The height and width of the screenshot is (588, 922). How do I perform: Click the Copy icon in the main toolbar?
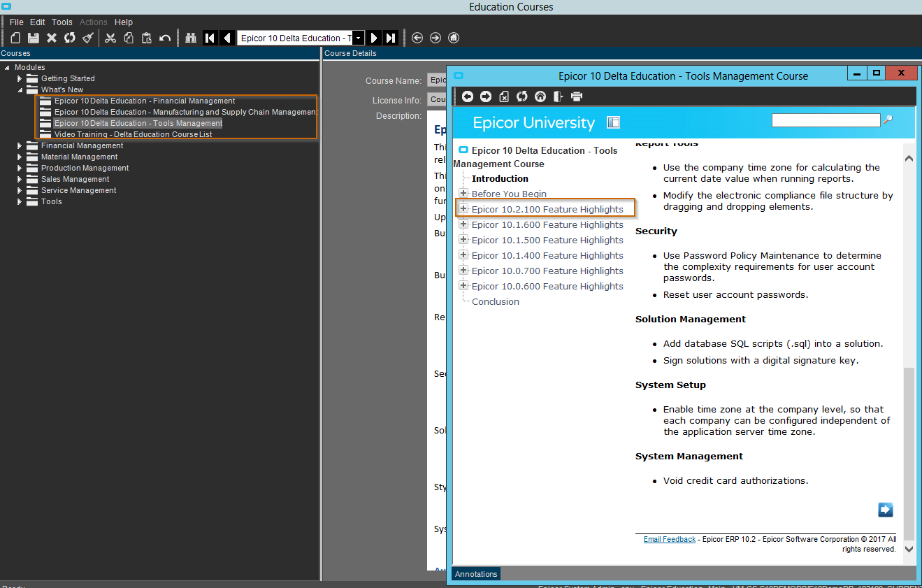[129, 38]
